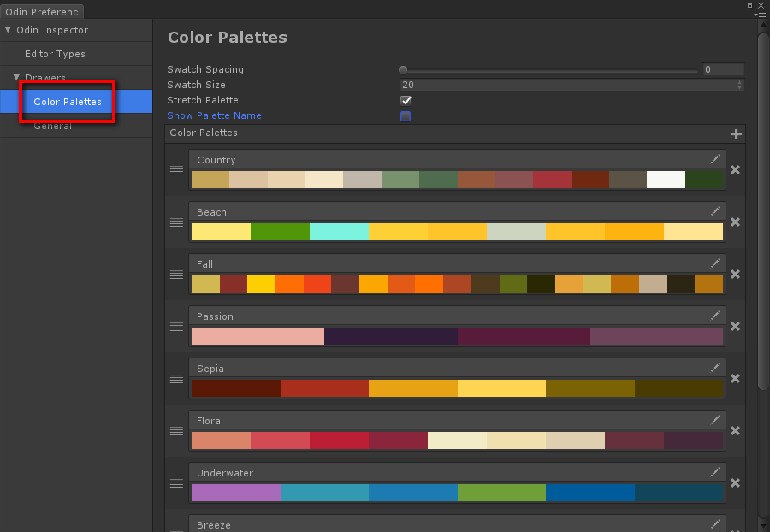The height and width of the screenshot is (532, 770).
Task: Delete the Beach palette
Action: click(x=735, y=222)
